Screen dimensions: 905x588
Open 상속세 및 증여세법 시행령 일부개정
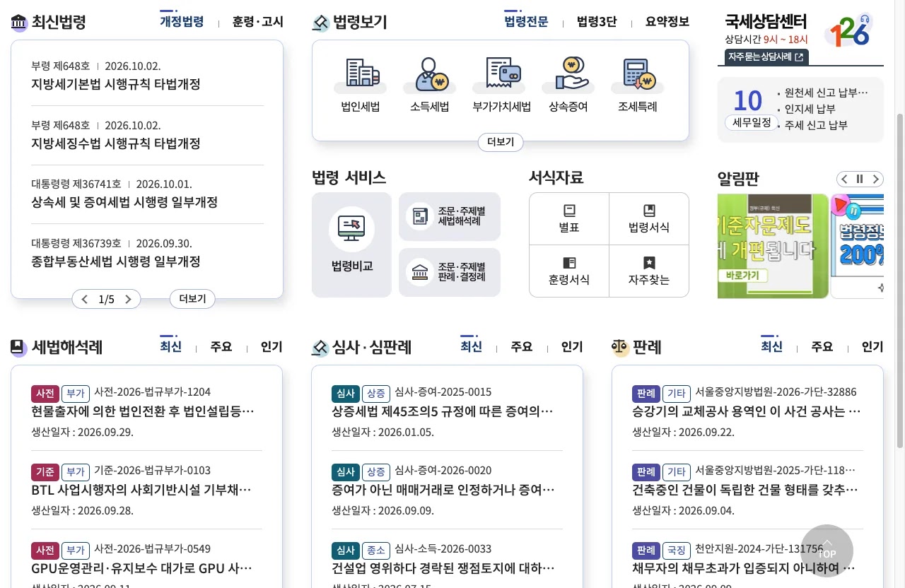(124, 202)
